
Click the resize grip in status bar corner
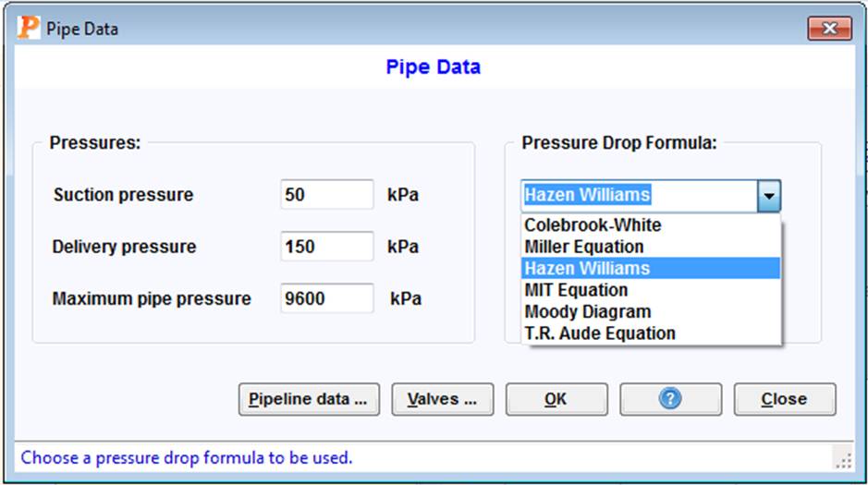843,458
